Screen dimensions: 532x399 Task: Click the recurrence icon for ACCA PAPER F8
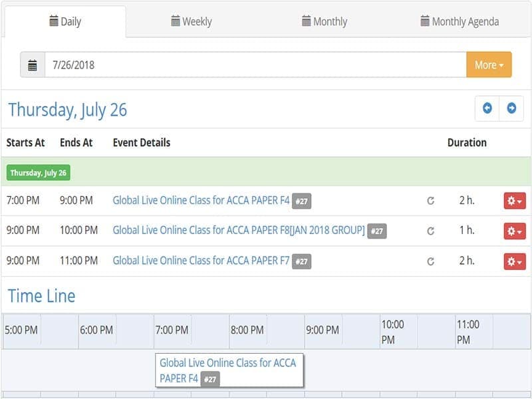tap(430, 231)
